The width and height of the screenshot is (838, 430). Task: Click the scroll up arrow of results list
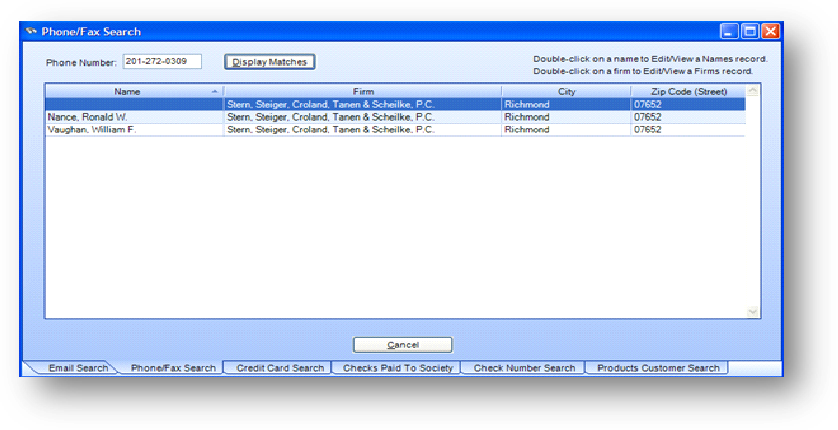752,91
